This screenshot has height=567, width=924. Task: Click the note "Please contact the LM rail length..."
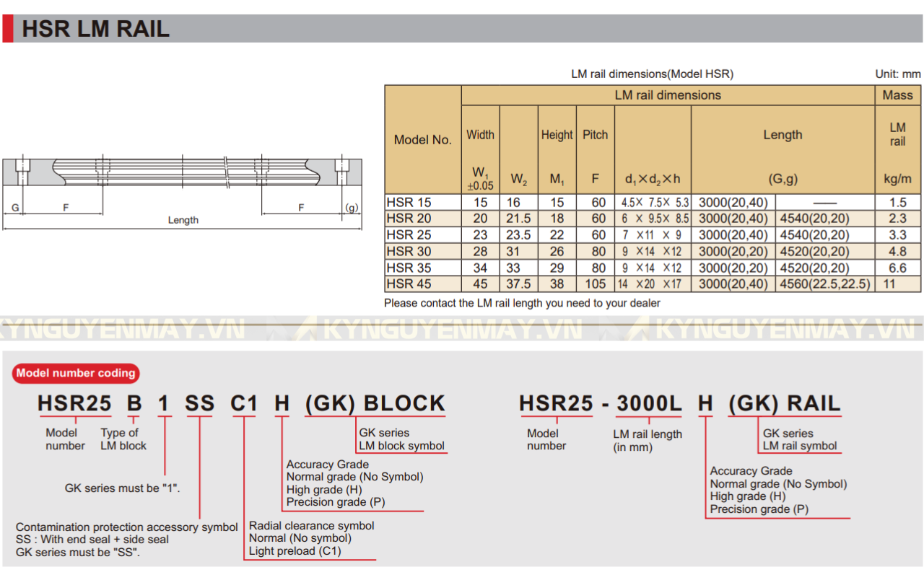coord(522,303)
